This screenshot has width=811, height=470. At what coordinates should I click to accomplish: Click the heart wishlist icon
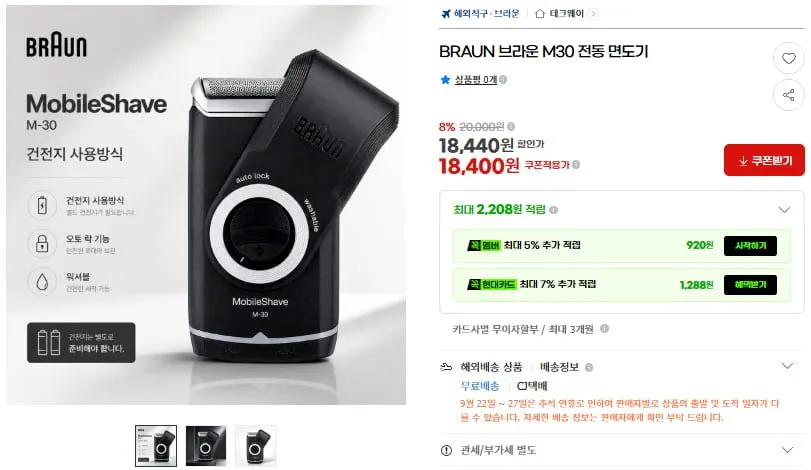(788, 58)
